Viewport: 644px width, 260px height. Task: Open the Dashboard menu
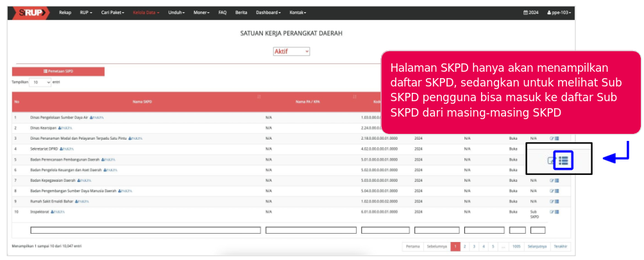pyautogui.click(x=269, y=12)
